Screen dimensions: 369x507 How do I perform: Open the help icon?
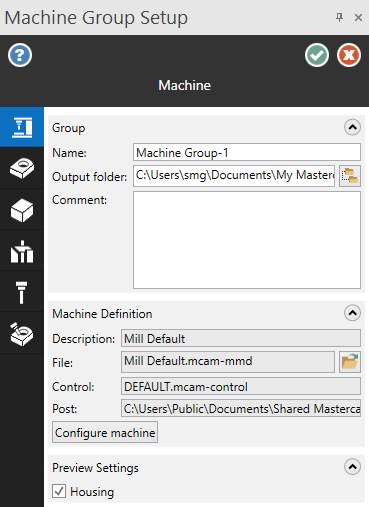(20, 55)
